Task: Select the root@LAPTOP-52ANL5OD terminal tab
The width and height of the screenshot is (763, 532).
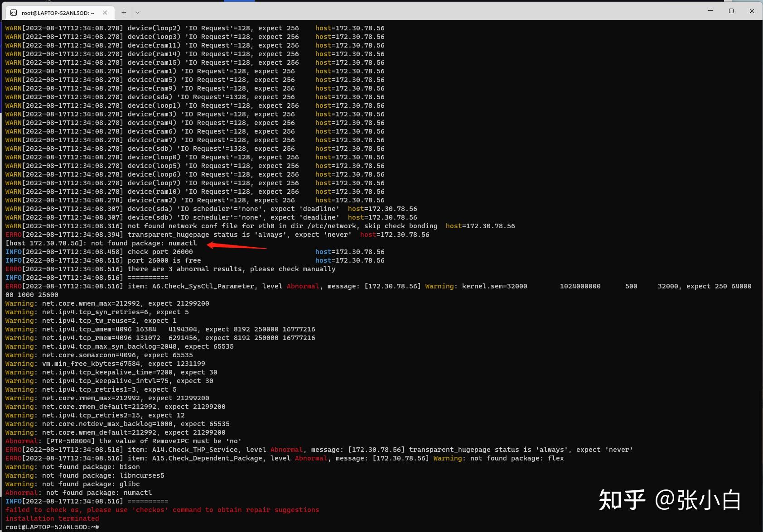Action: pyautogui.click(x=59, y=13)
